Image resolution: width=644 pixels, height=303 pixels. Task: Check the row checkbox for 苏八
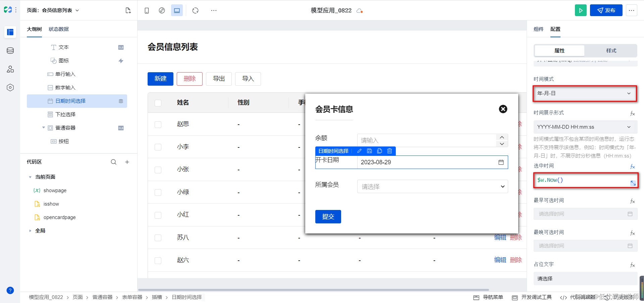coord(158,238)
